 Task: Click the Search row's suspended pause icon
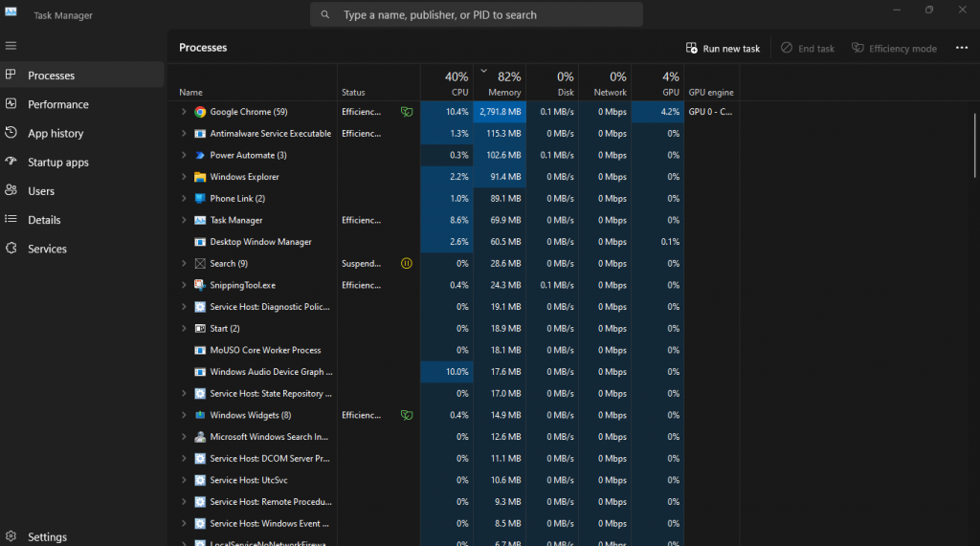click(406, 264)
